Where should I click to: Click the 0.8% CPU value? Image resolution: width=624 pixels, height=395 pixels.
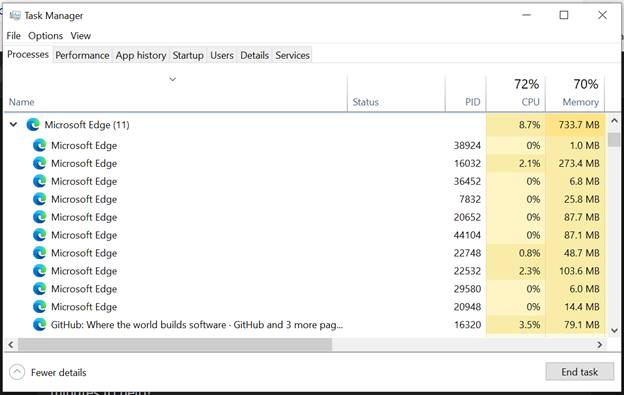(x=529, y=253)
